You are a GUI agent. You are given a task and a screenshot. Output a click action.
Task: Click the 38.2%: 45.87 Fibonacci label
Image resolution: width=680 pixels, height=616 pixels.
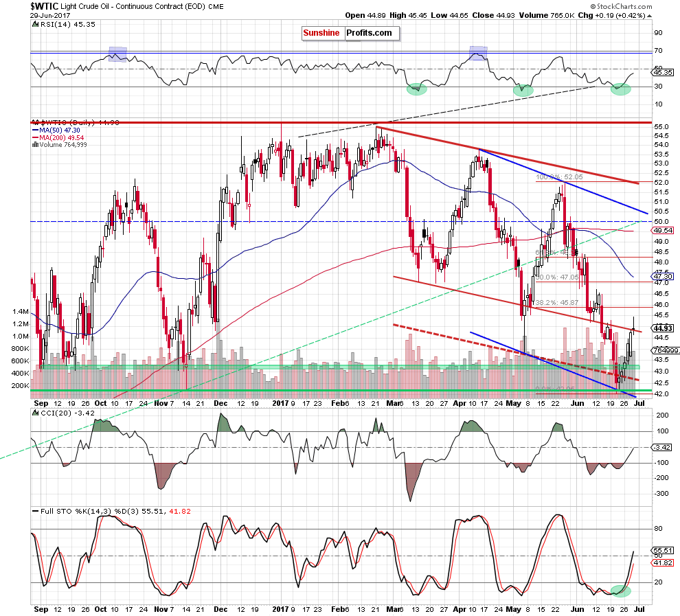(x=557, y=303)
